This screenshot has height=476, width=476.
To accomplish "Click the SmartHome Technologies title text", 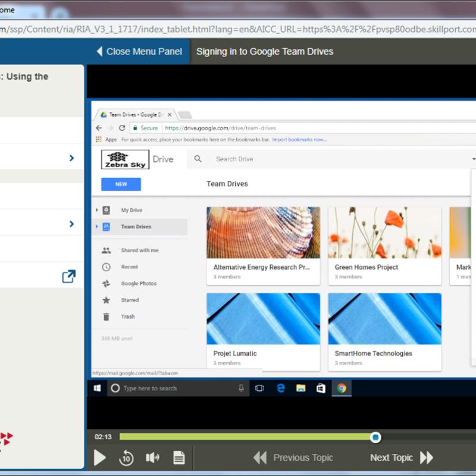I will pyautogui.click(x=374, y=353).
